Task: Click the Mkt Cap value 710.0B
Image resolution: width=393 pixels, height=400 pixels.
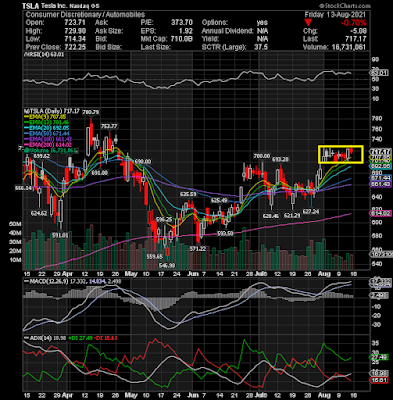Action: (x=182, y=39)
